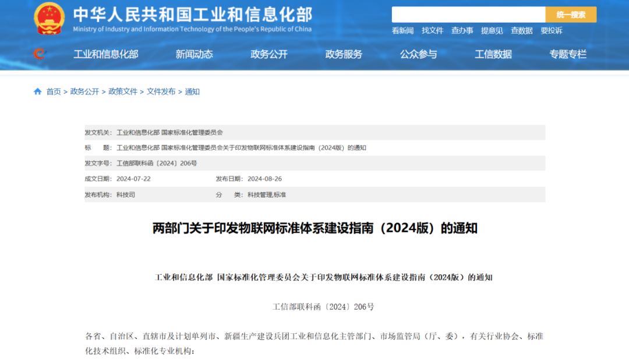629x364 pixels.
Task: Select the 工业和信息化部 menu item
Action: 106,54
